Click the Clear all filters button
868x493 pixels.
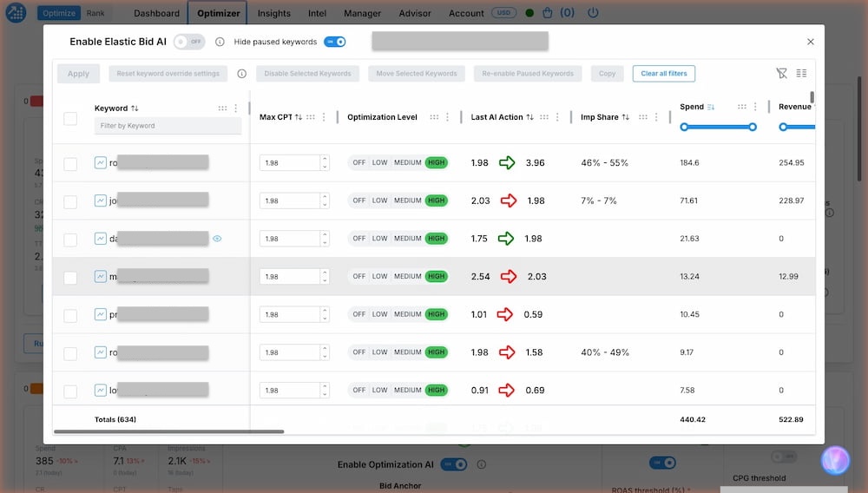coord(664,74)
